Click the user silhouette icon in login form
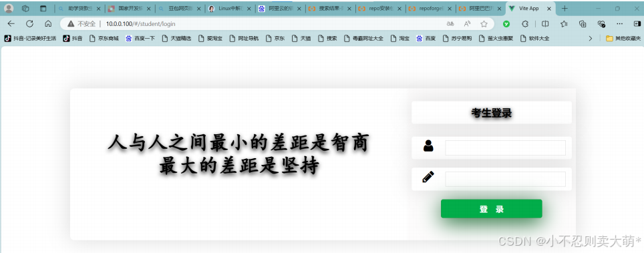Viewport: 644px width, 253px height. (x=428, y=146)
